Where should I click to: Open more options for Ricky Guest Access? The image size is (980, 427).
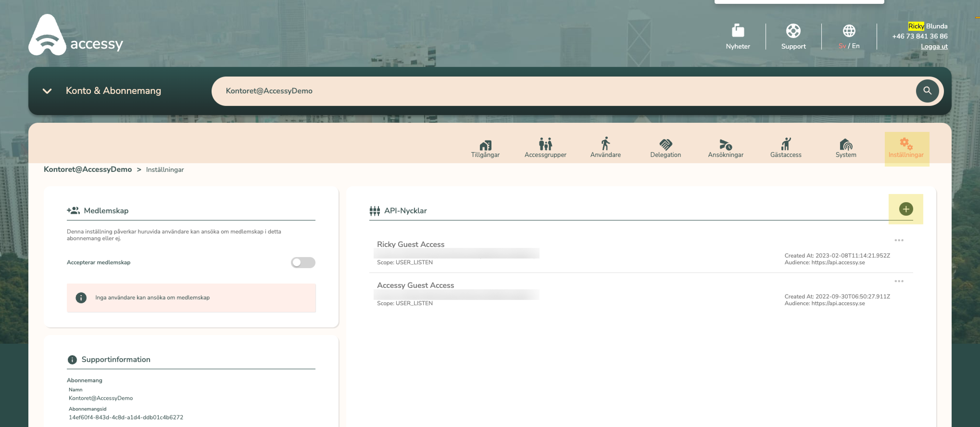point(898,240)
